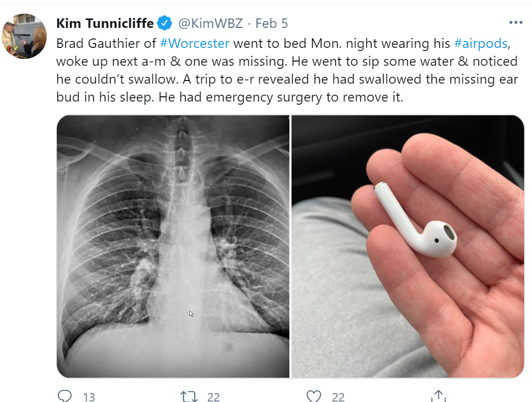Screen dimensions: 532x402
Task: Open Kim Tunnicliffe's profile picture
Action: (x=24, y=36)
